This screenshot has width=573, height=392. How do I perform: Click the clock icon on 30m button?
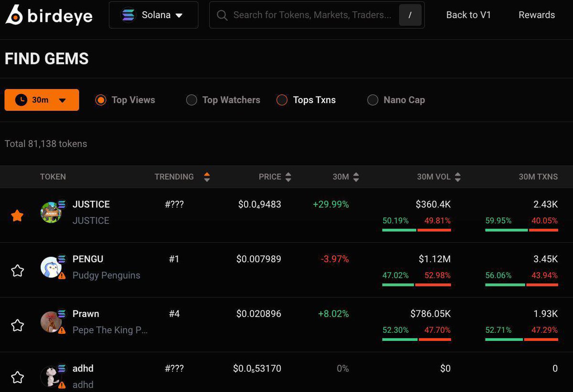pos(21,100)
